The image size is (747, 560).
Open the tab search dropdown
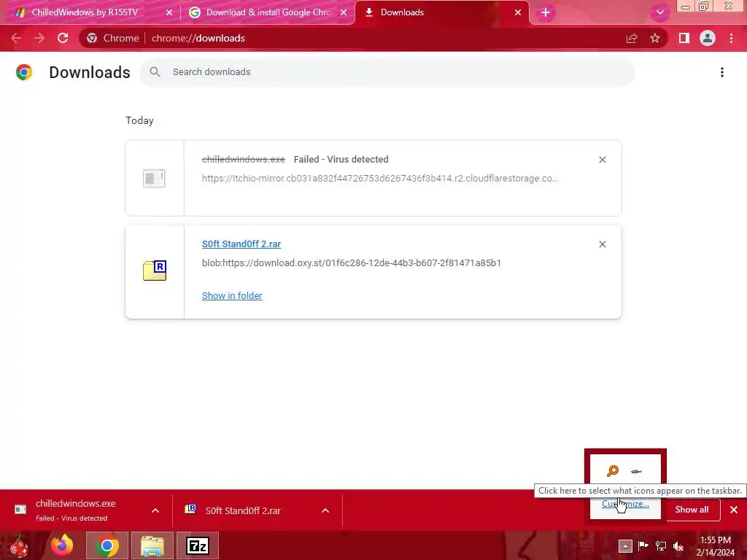coord(659,12)
